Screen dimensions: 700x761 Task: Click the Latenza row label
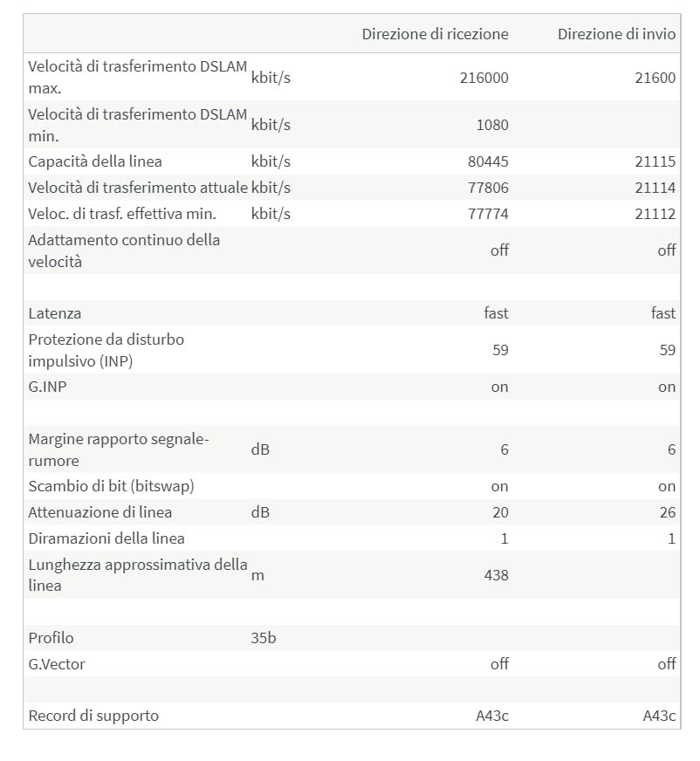pos(54,313)
